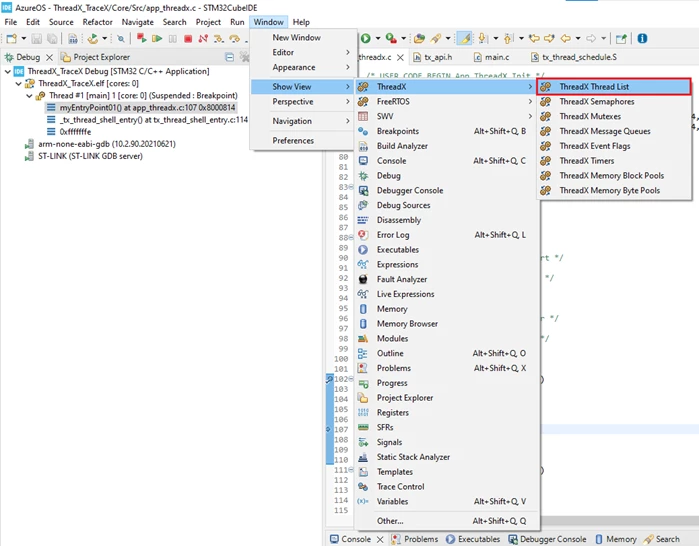Screen dimensions: 699x546
Task: Open the New item dropdown arrow
Action: 23,39
